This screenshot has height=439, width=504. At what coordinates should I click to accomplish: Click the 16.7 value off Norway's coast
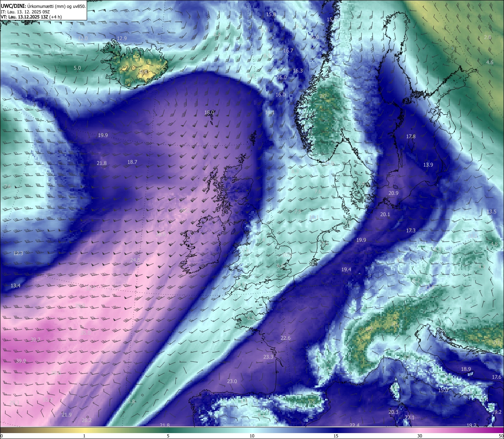tap(288, 50)
